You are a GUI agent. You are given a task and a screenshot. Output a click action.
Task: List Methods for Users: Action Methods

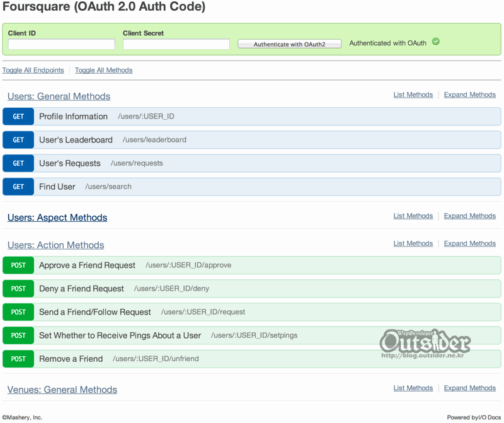pos(413,243)
